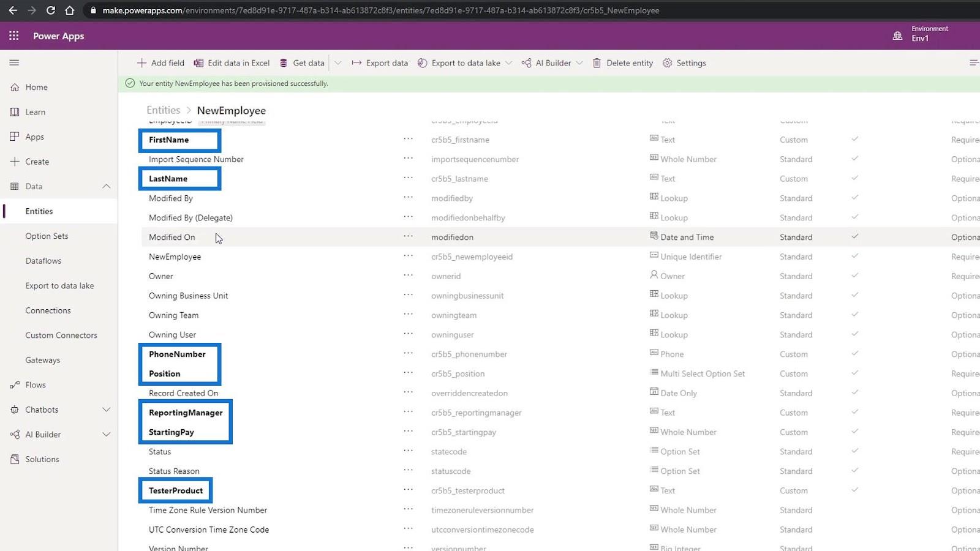Open Connections in sidebar

(x=48, y=310)
